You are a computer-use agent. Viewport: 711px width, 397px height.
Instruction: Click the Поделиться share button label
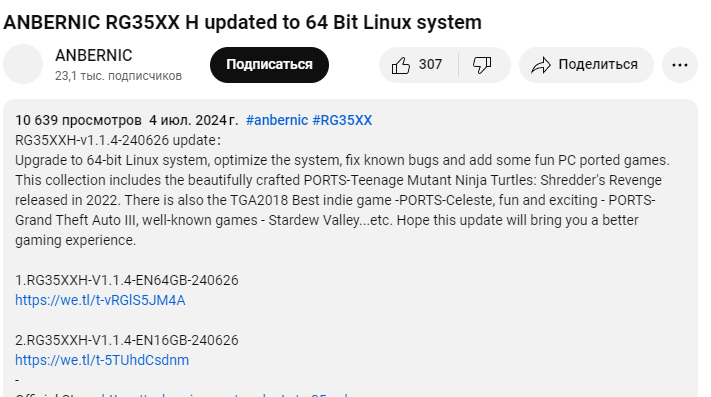point(598,64)
